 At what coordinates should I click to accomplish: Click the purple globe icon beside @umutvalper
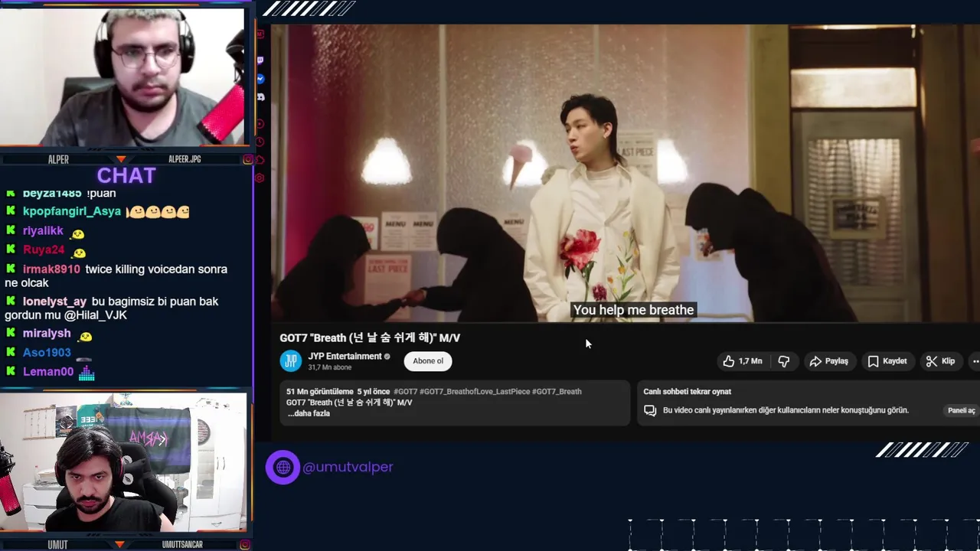tap(283, 467)
